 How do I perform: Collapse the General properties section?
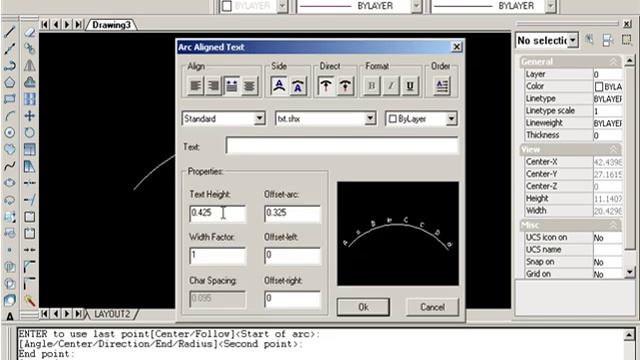[x=613, y=62]
